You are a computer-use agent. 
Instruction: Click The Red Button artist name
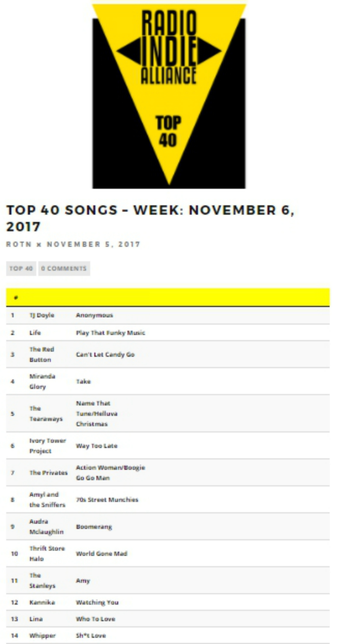[x=42, y=354]
